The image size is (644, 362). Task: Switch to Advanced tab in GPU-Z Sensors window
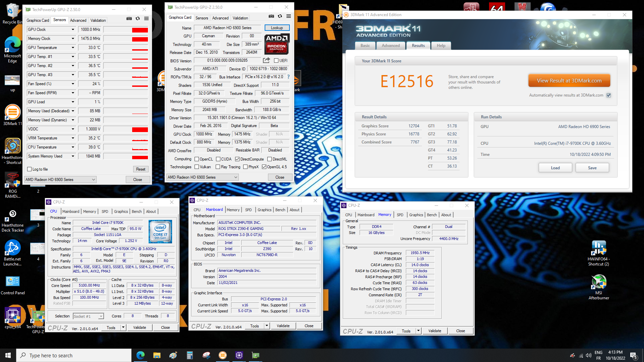click(78, 20)
